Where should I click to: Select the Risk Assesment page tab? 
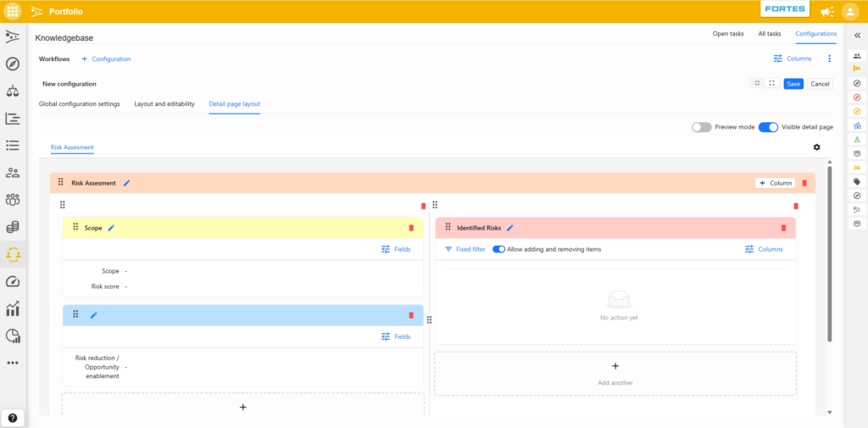pyautogui.click(x=72, y=147)
